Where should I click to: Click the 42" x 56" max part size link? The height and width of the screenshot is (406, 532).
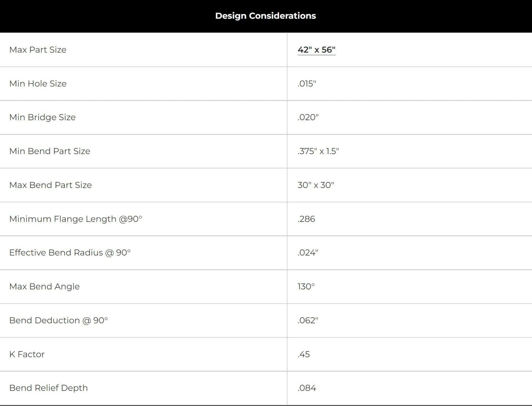coord(316,50)
